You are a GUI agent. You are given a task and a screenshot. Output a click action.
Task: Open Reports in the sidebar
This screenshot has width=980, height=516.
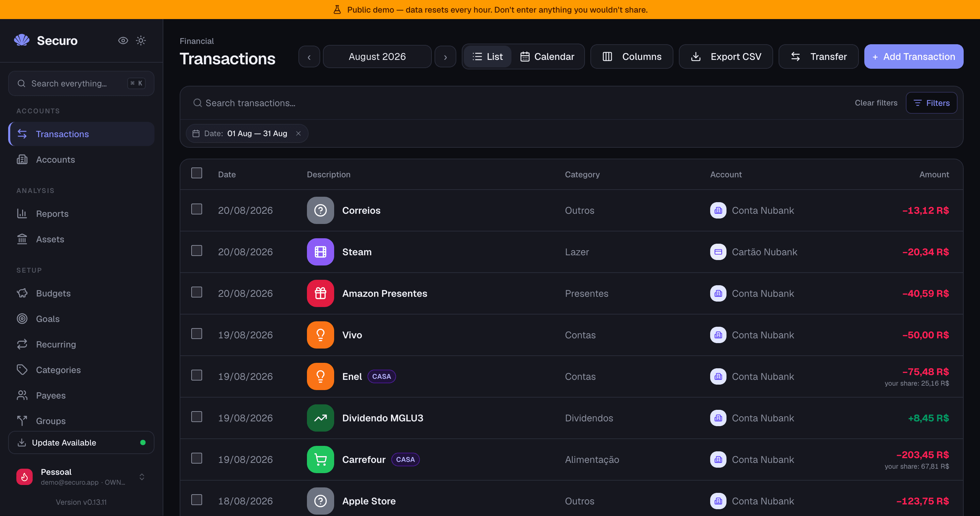[x=81, y=213]
